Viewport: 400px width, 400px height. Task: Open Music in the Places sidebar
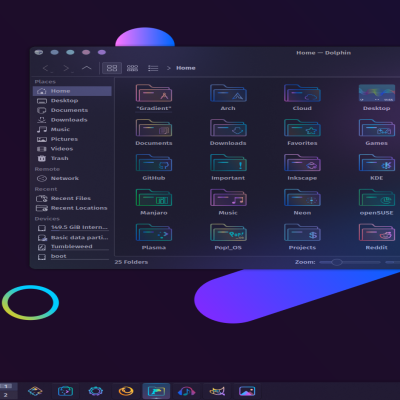72,129
